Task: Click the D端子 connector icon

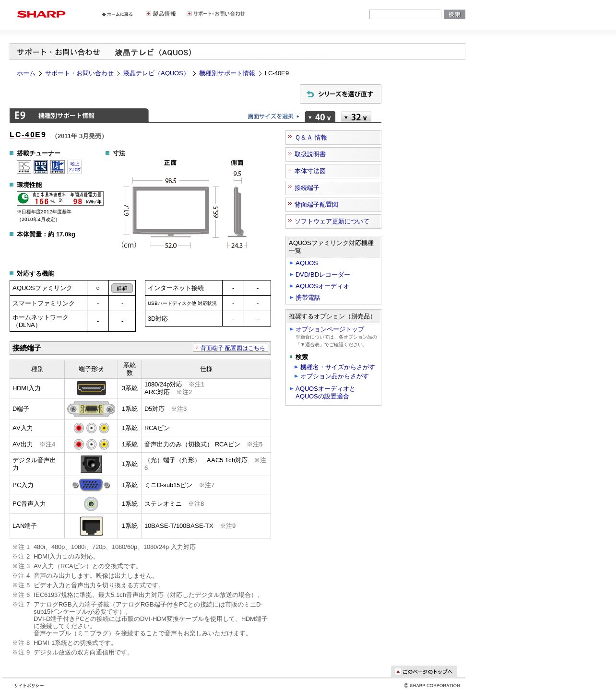Action: [91, 409]
